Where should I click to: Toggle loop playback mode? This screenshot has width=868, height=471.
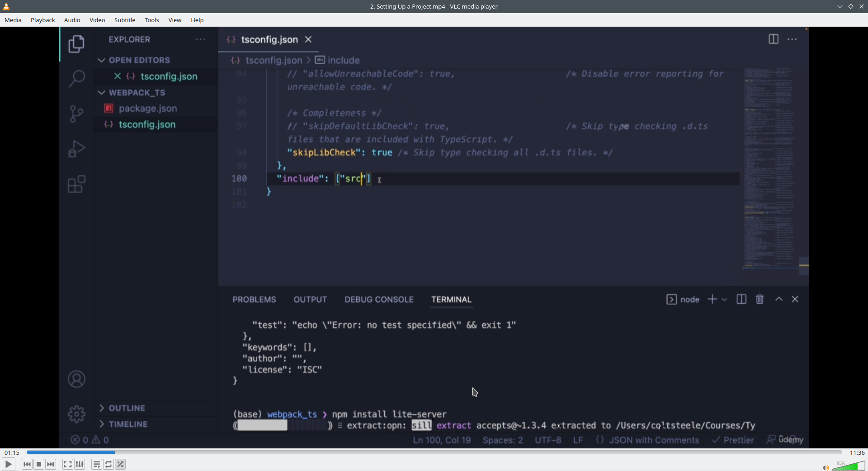pos(108,464)
